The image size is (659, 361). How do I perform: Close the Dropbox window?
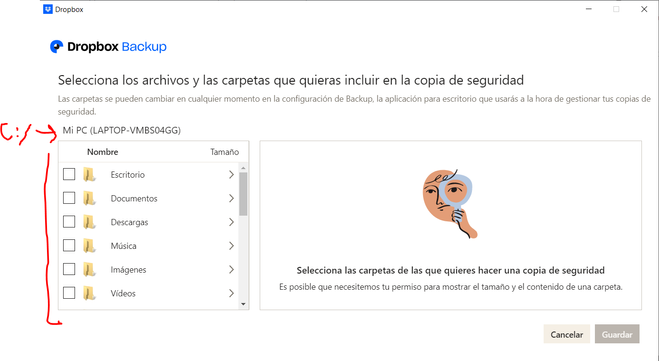point(644,9)
